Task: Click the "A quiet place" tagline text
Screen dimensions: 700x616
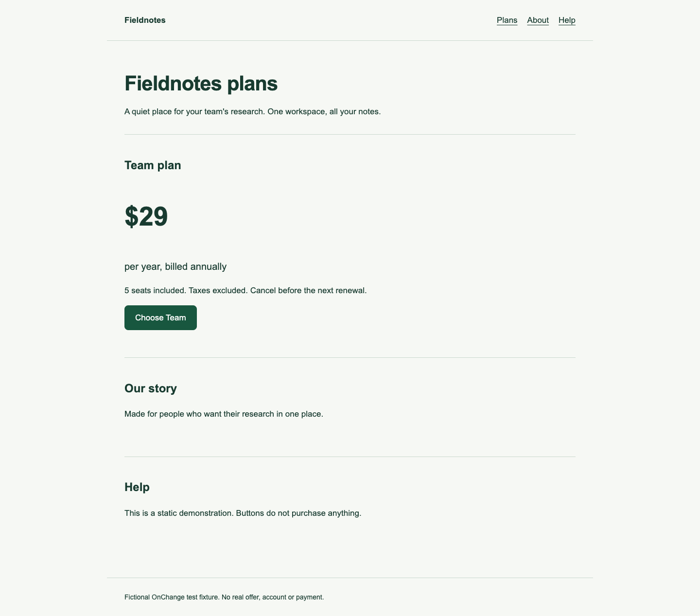Action: click(x=194, y=111)
